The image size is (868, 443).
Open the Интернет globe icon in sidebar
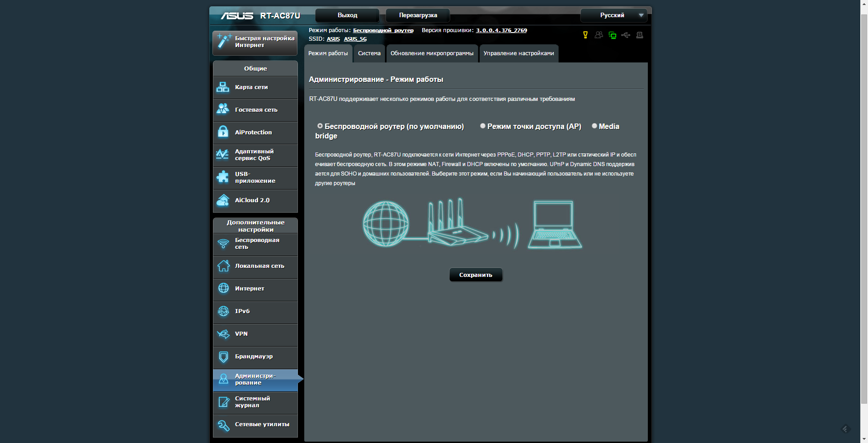click(223, 288)
